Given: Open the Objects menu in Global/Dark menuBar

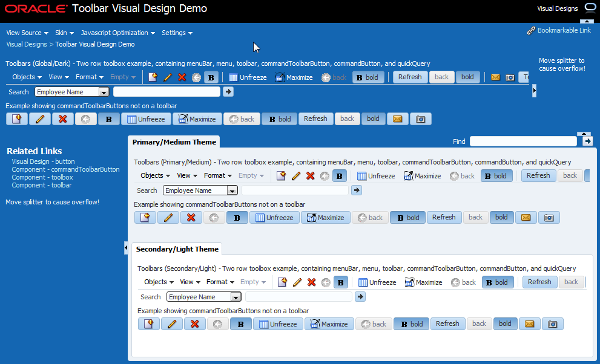Looking at the screenshot, I should [x=27, y=77].
